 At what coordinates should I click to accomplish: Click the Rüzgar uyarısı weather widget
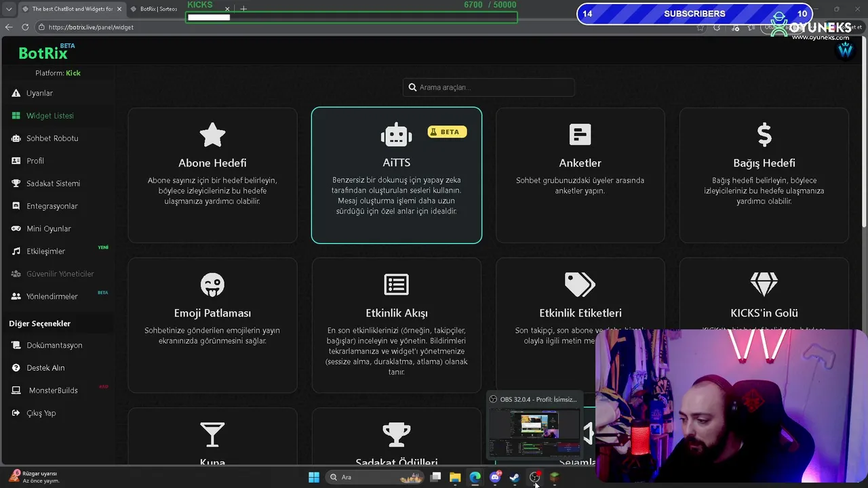pyautogui.click(x=35, y=477)
